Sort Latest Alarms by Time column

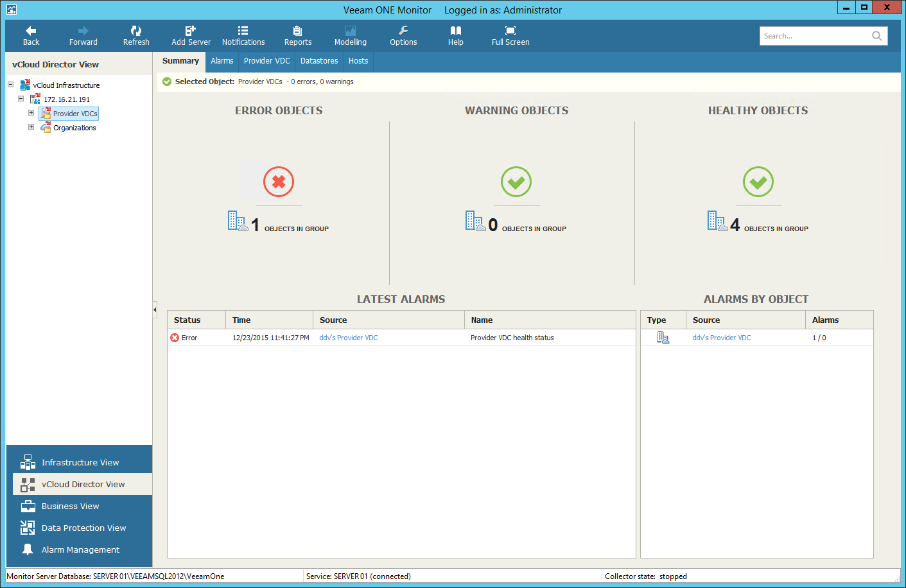pos(269,320)
